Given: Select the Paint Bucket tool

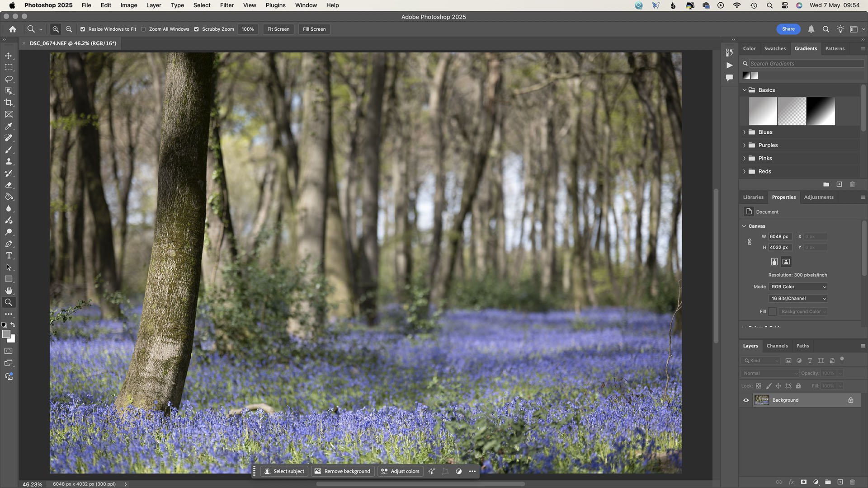Looking at the screenshot, I should click(x=9, y=197).
